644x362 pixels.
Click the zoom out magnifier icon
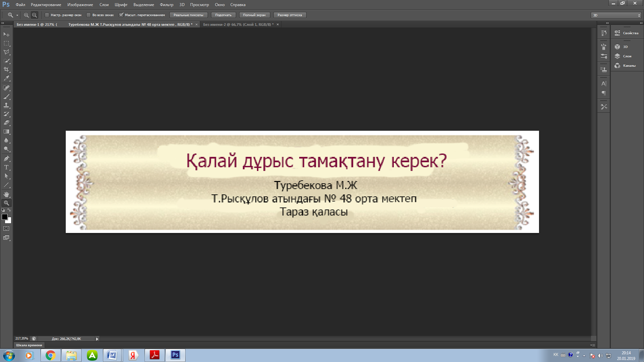tap(35, 15)
